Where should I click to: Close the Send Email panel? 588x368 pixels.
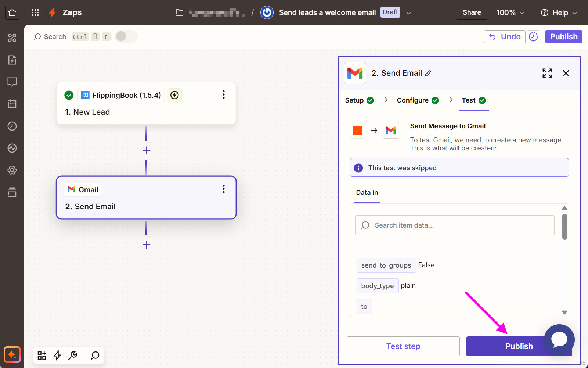coord(566,73)
